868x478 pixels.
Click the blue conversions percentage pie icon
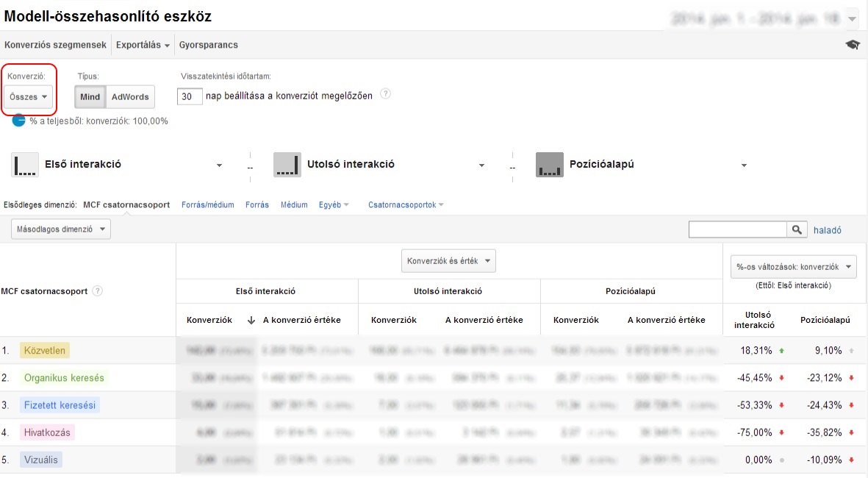coord(18,121)
